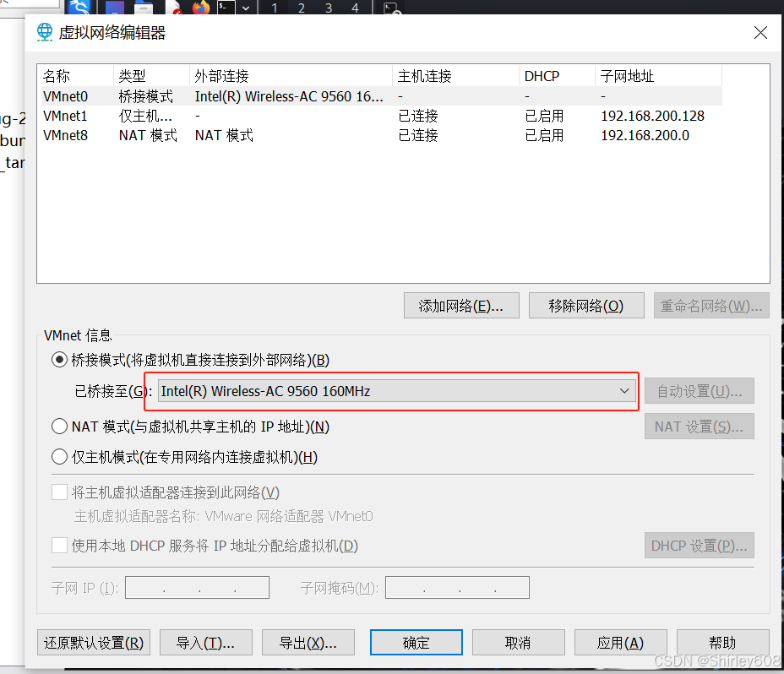
Task: Click Rename Network (W) button
Action: 711,306
